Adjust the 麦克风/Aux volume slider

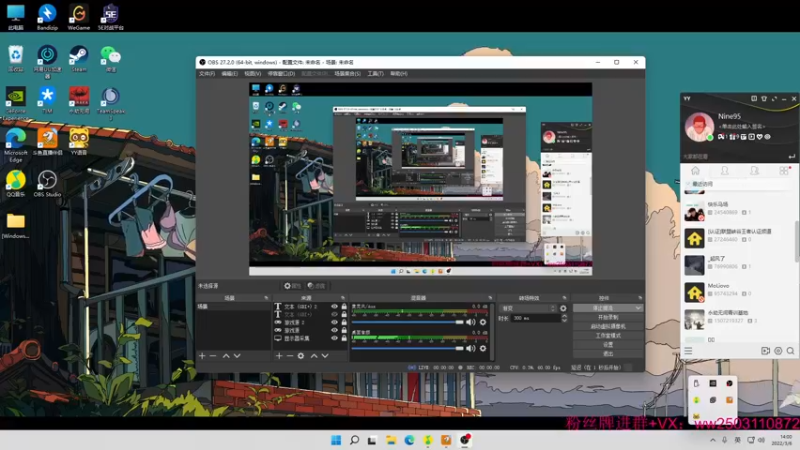coord(408,322)
